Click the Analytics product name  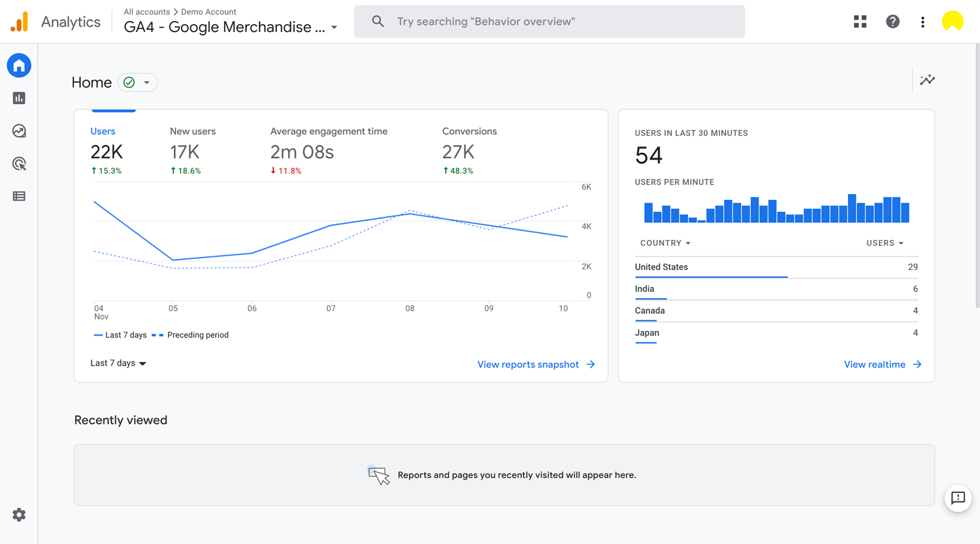pos(71,22)
